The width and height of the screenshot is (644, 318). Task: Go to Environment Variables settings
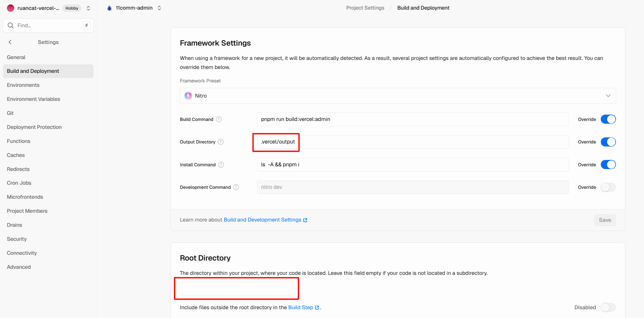click(x=33, y=99)
